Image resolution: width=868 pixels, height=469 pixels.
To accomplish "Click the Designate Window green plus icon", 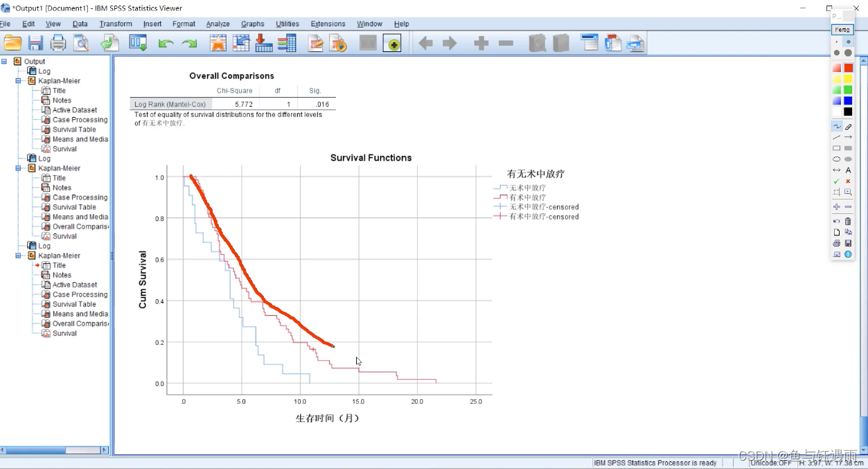I will 392,43.
